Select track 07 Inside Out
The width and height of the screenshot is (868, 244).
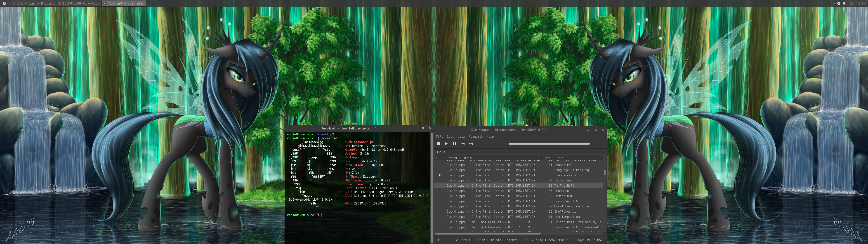(518, 196)
